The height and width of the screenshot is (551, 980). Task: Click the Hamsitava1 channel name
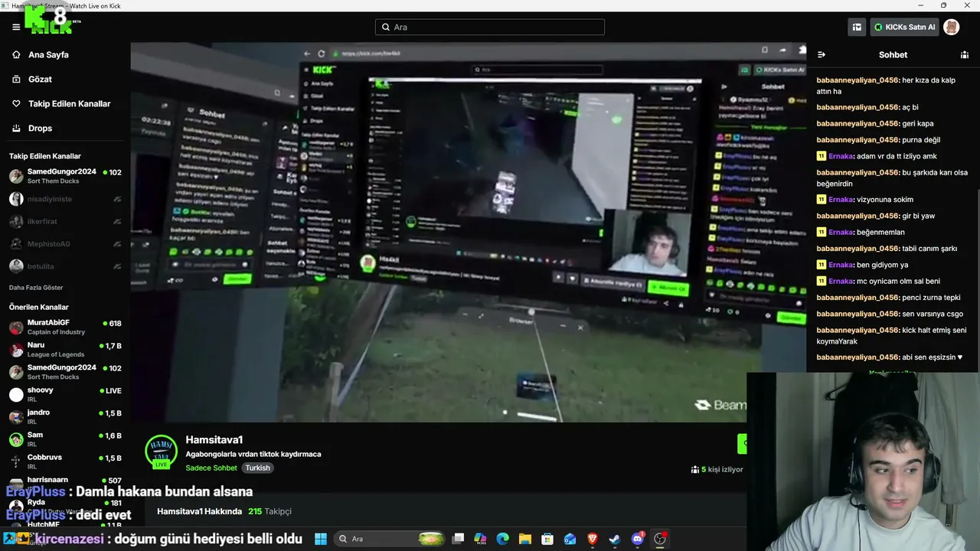[x=214, y=440]
